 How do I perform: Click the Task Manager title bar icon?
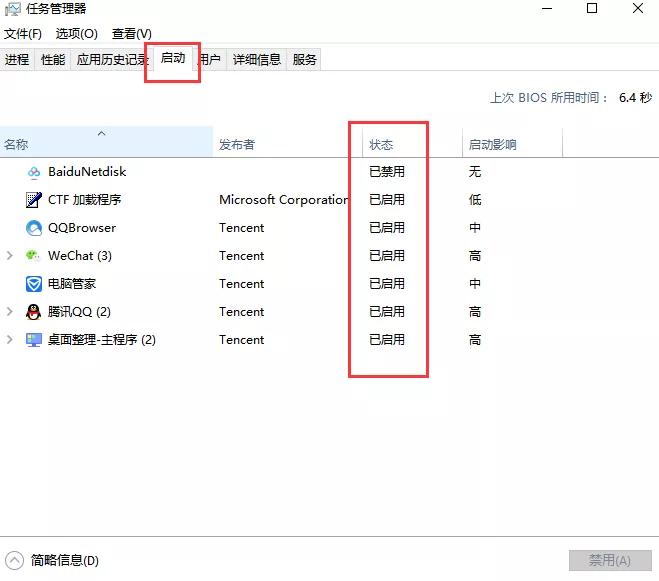click(13, 9)
